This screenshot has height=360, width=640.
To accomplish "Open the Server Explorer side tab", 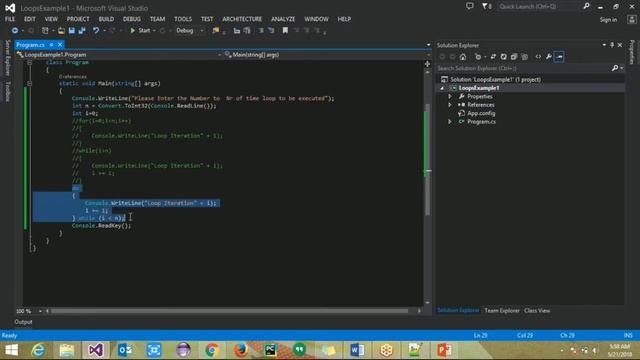I will point(7,58).
